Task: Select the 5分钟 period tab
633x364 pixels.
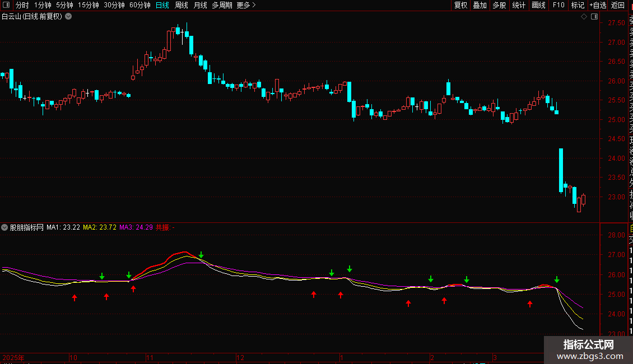Action: click(x=64, y=5)
